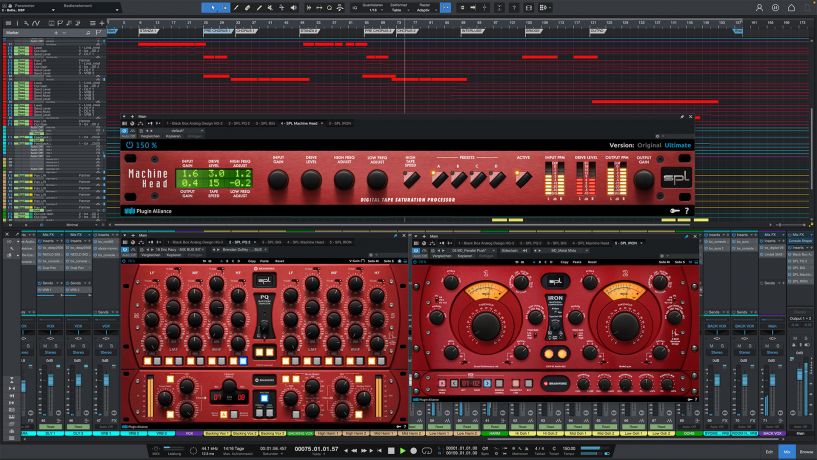
Task: Open the Timebase dropdown
Action: point(398,8)
